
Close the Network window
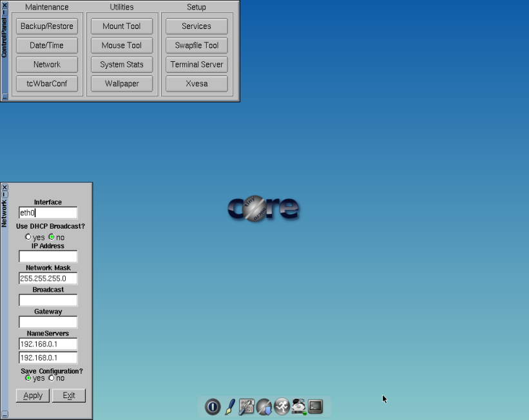5,187
